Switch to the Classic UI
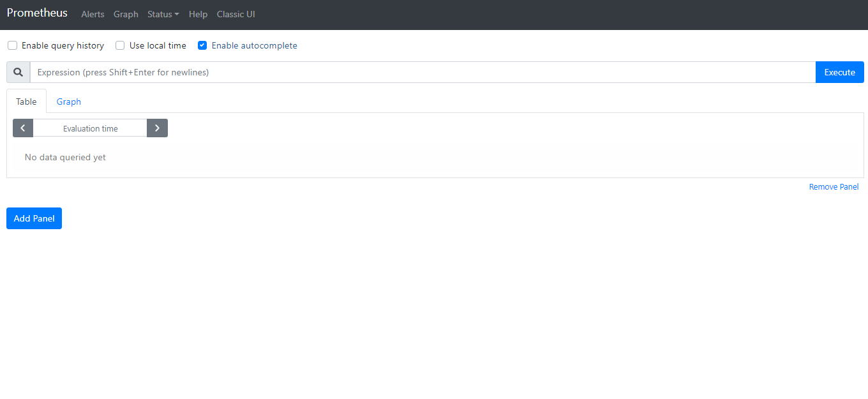 tap(236, 14)
